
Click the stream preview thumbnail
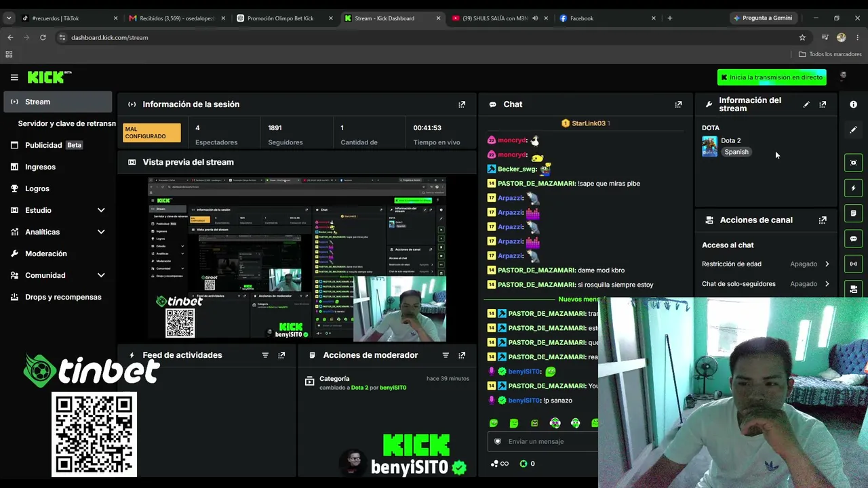pyautogui.click(x=297, y=259)
